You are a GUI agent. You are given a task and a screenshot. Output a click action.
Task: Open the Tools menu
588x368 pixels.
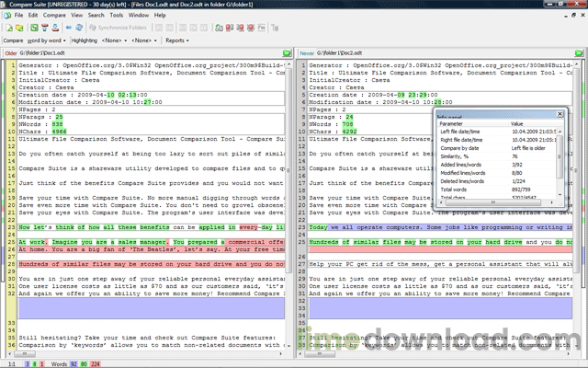(117, 16)
